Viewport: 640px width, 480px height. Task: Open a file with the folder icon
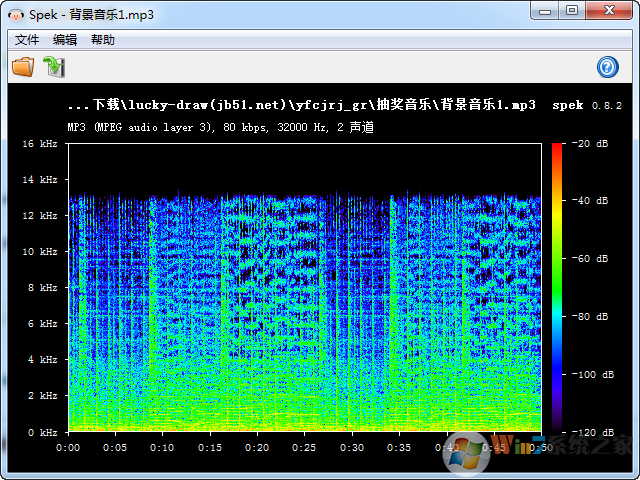click(x=23, y=67)
